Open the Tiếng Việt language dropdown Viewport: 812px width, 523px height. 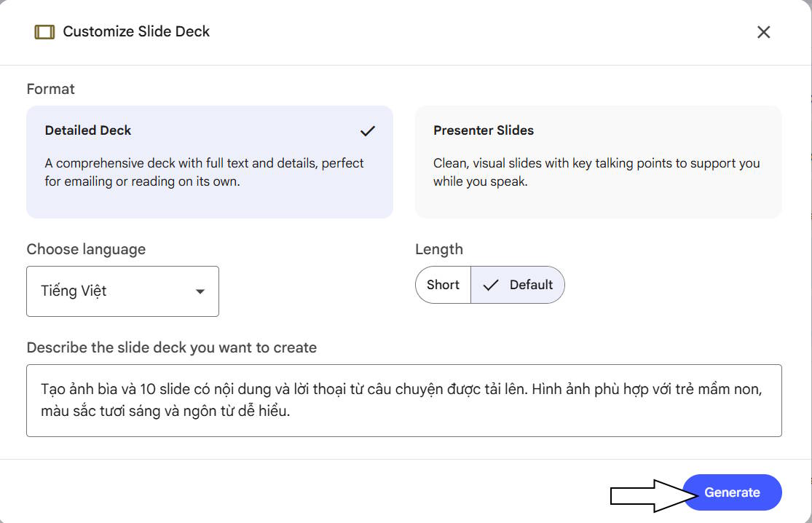[123, 291]
